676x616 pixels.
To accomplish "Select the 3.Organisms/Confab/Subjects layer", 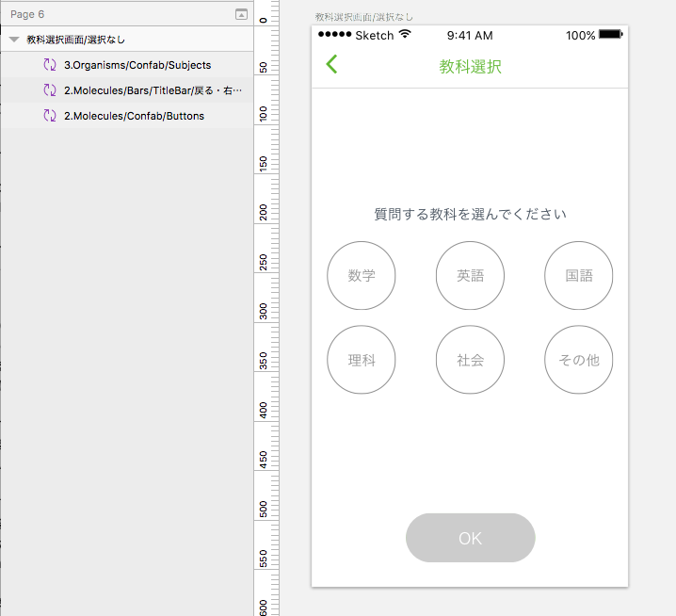I will (x=127, y=65).
